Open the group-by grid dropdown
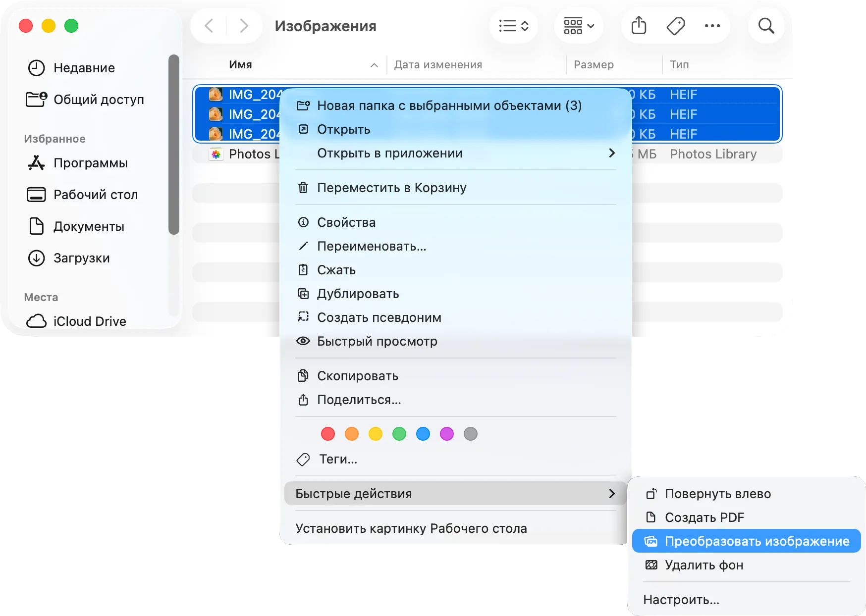This screenshot has height=616, width=866. (x=579, y=26)
